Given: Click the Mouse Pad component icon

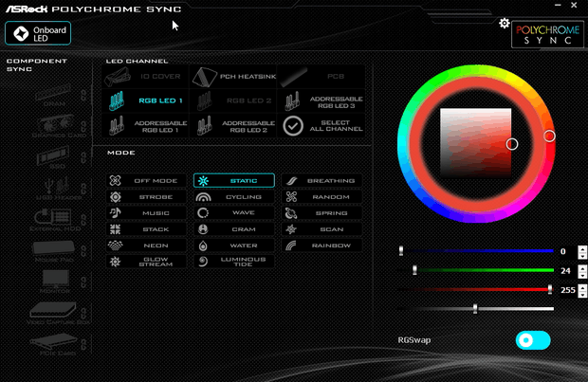Looking at the screenshot, I should [x=54, y=247].
